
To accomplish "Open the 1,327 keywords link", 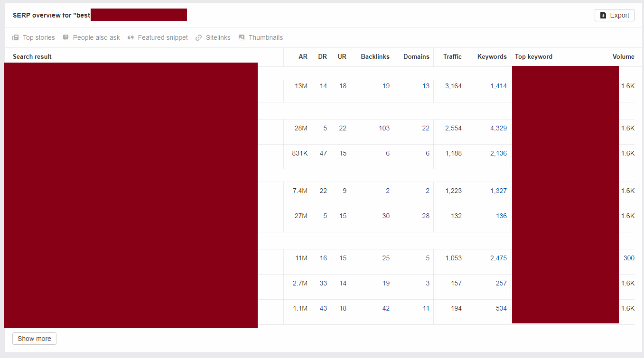I will tap(498, 191).
